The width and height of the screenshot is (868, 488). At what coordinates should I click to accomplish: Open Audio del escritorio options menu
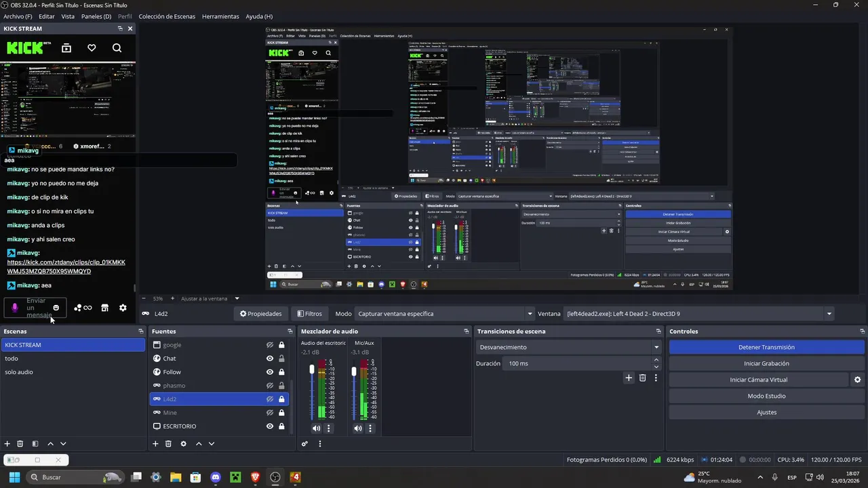(329, 428)
